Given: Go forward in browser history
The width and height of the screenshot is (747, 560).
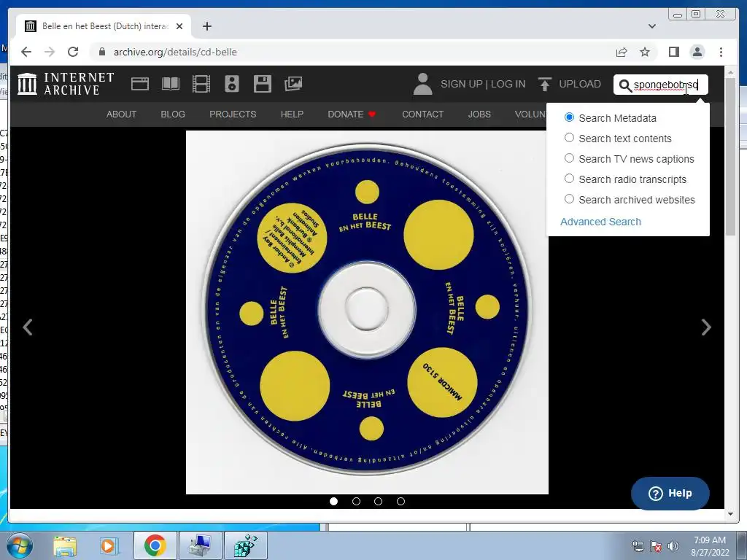Looking at the screenshot, I should coord(50,52).
